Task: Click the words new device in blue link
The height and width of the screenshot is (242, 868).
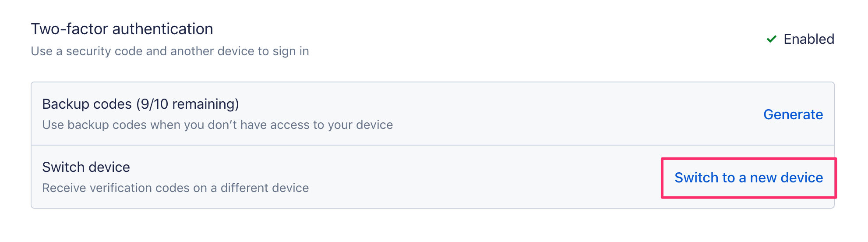Action: click(786, 178)
